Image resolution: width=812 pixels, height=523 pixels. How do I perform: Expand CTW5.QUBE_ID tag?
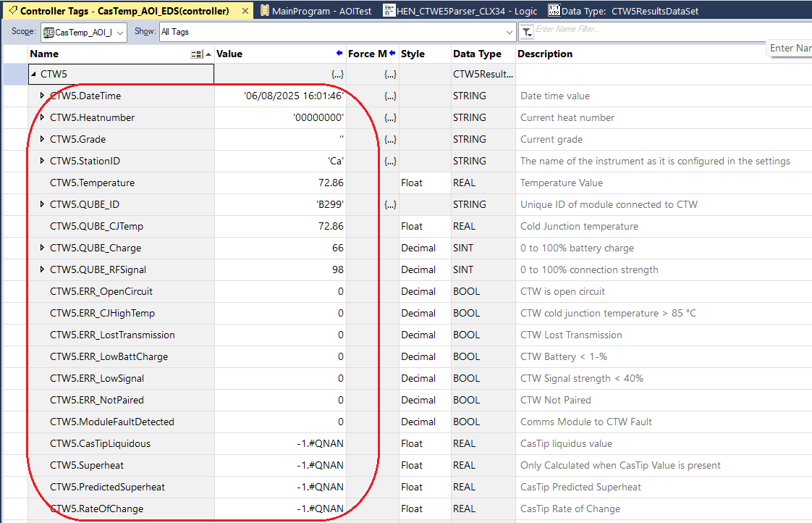point(43,205)
